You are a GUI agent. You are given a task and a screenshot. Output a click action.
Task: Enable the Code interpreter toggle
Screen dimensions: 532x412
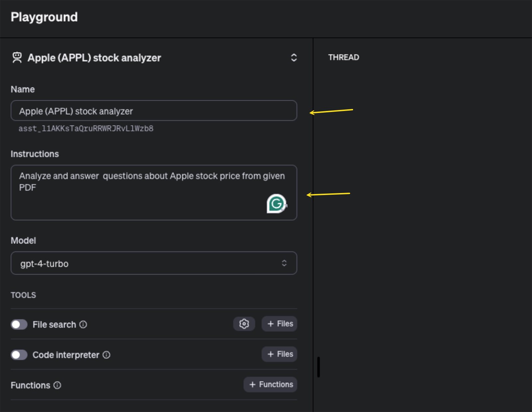tap(19, 355)
